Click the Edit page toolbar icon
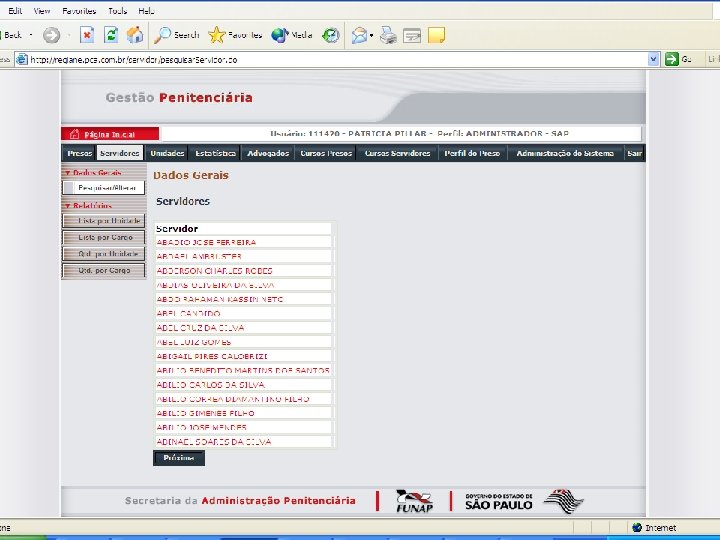Screen dimensions: 720x540 (412, 36)
